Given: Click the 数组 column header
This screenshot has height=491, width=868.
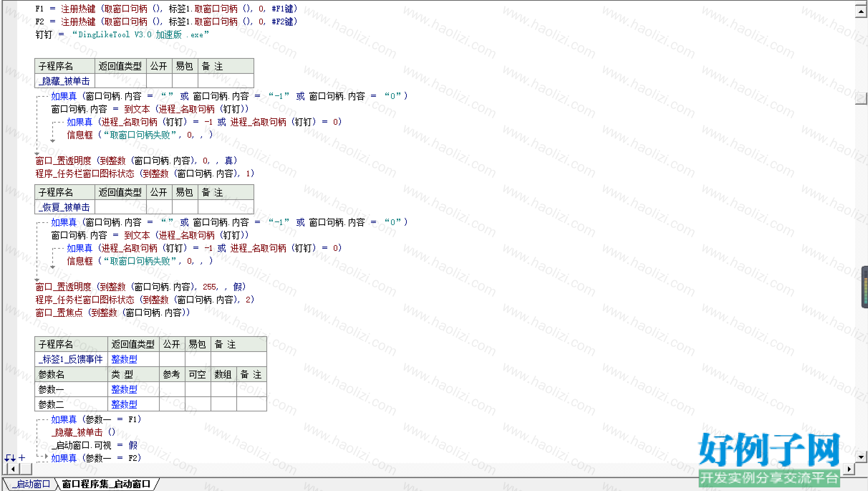Looking at the screenshot, I should [x=224, y=374].
